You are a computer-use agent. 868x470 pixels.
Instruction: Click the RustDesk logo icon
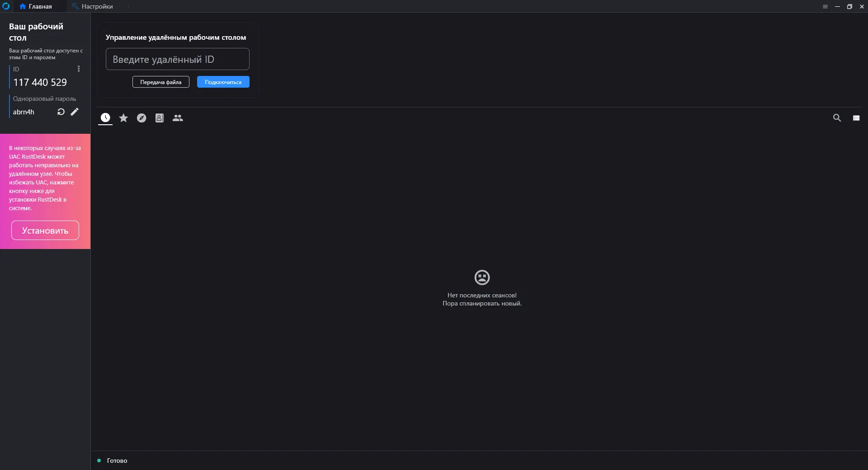click(6, 6)
